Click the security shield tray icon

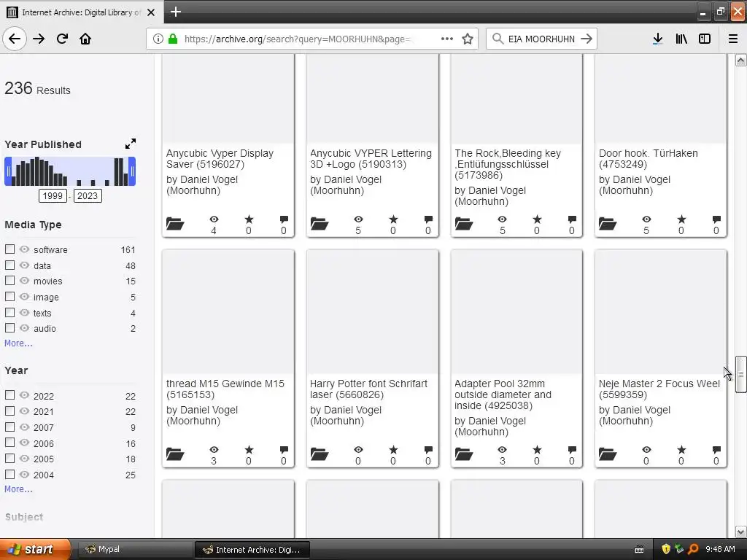tap(666, 549)
